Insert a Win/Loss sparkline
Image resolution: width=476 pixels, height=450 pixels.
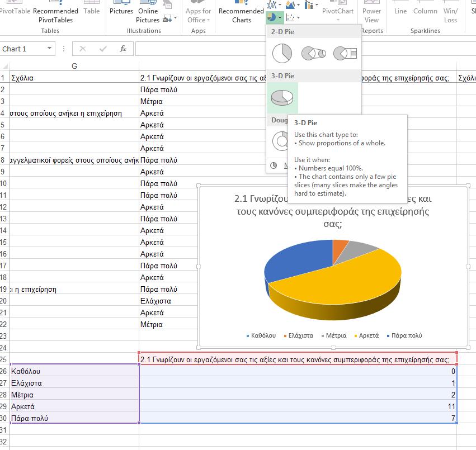coord(450,15)
